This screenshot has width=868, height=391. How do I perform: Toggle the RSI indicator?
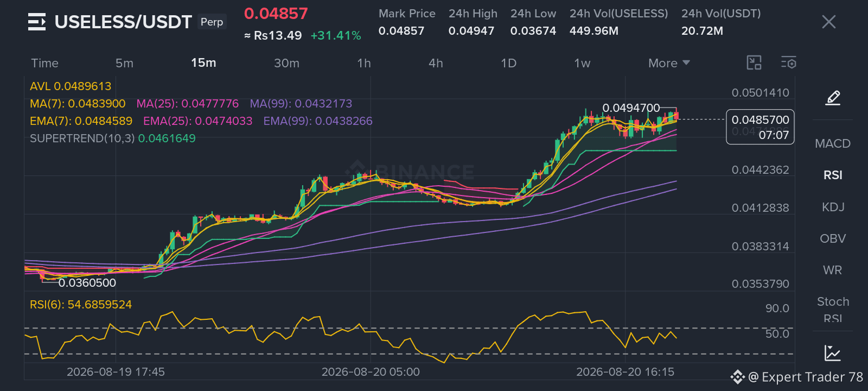click(833, 175)
